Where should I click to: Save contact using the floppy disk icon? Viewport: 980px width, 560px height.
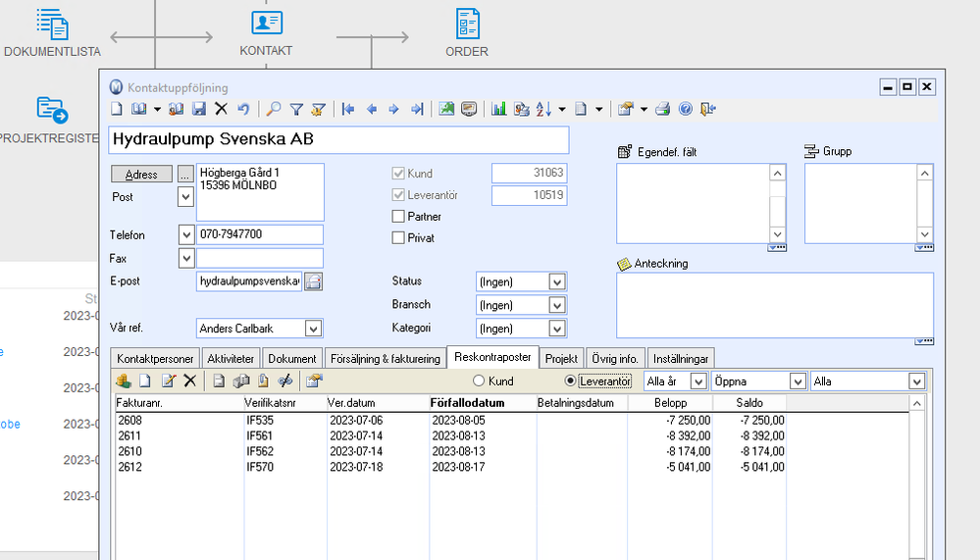pos(199,109)
